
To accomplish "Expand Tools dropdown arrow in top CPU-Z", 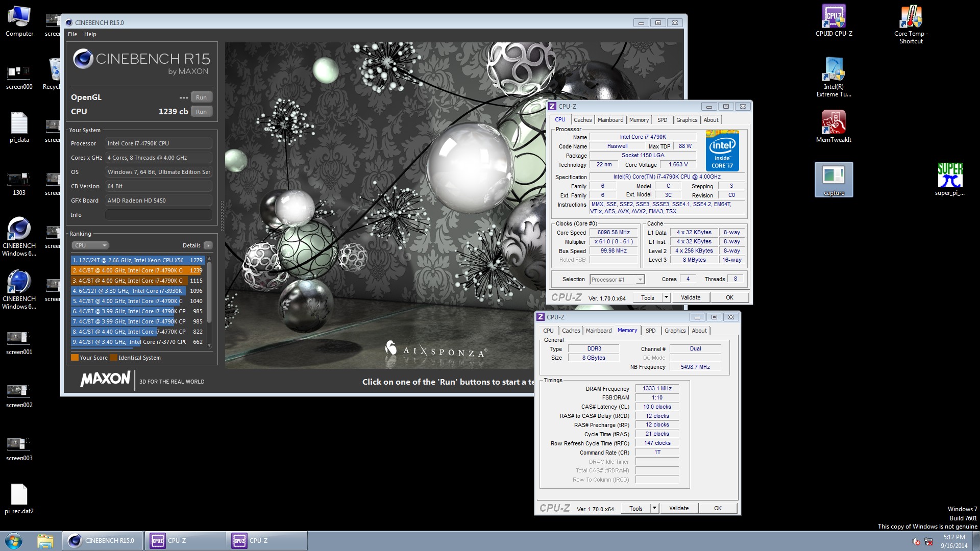I will (666, 297).
